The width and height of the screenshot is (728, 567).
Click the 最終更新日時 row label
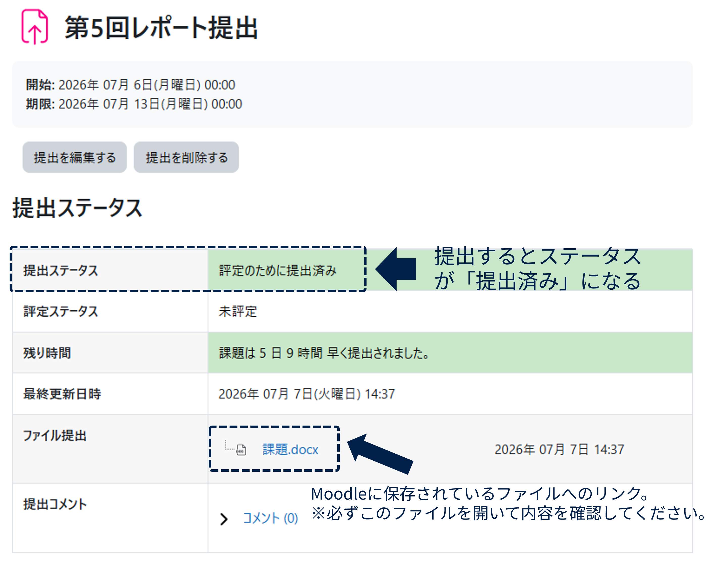pyautogui.click(x=62, y=394)
